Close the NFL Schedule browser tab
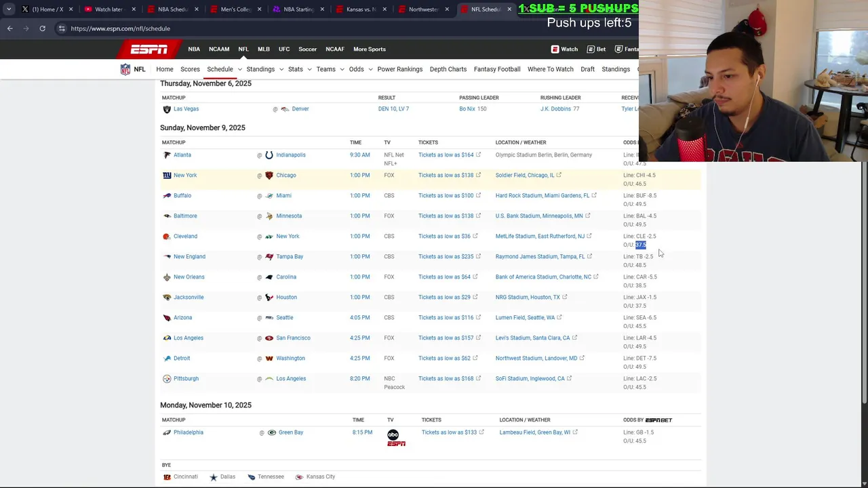Screen dimensions: 868x488 point(509,9)
